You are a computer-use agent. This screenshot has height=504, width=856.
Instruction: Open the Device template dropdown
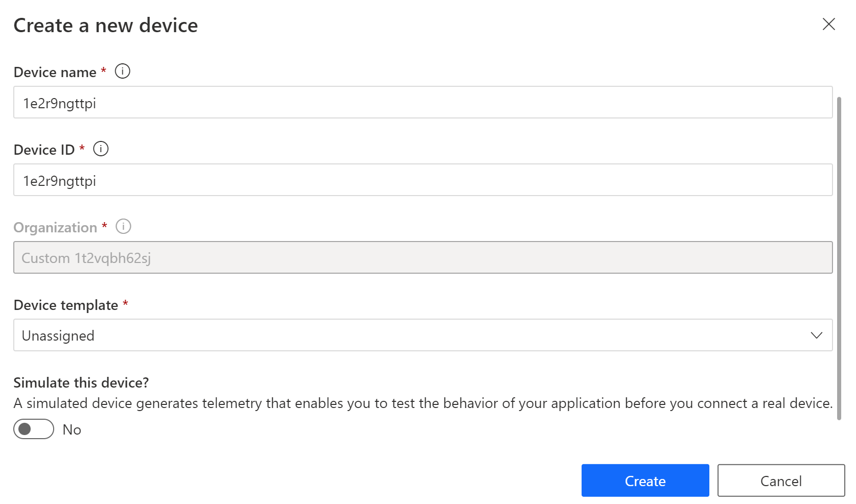pyautogui.click(x=423, y=335)
